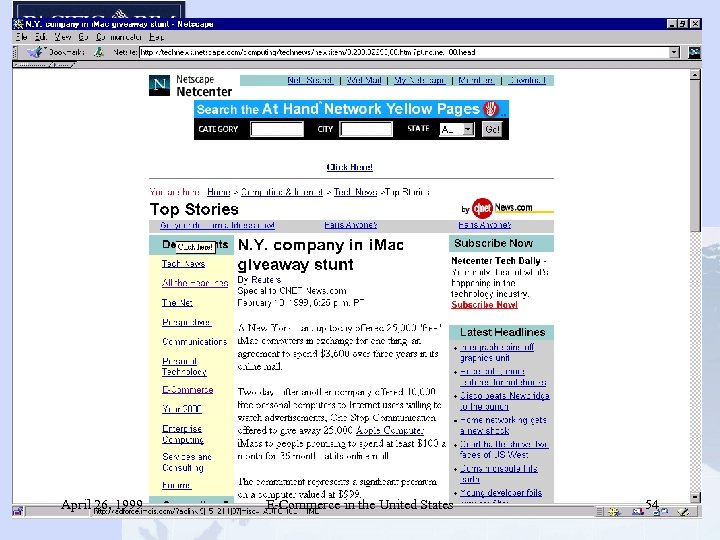This screenshot has width=720, height=540.
Task: Open the Apple Computer article link
Action: 390,430
